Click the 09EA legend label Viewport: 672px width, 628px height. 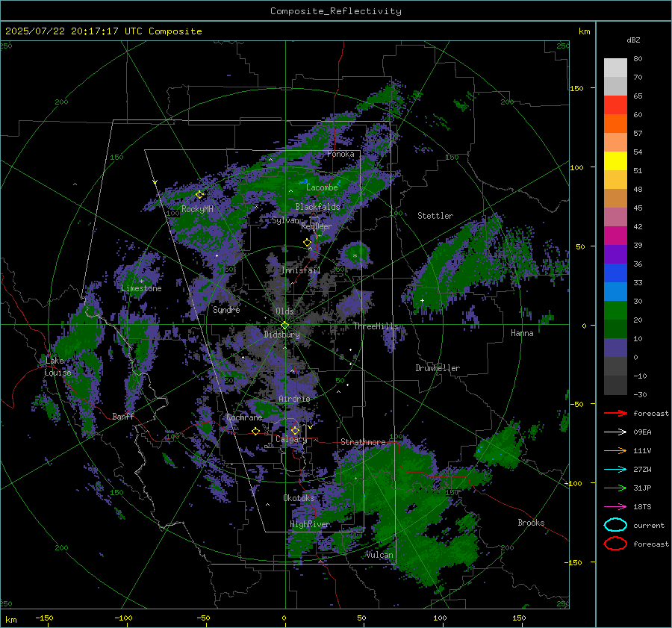(642, 432)
